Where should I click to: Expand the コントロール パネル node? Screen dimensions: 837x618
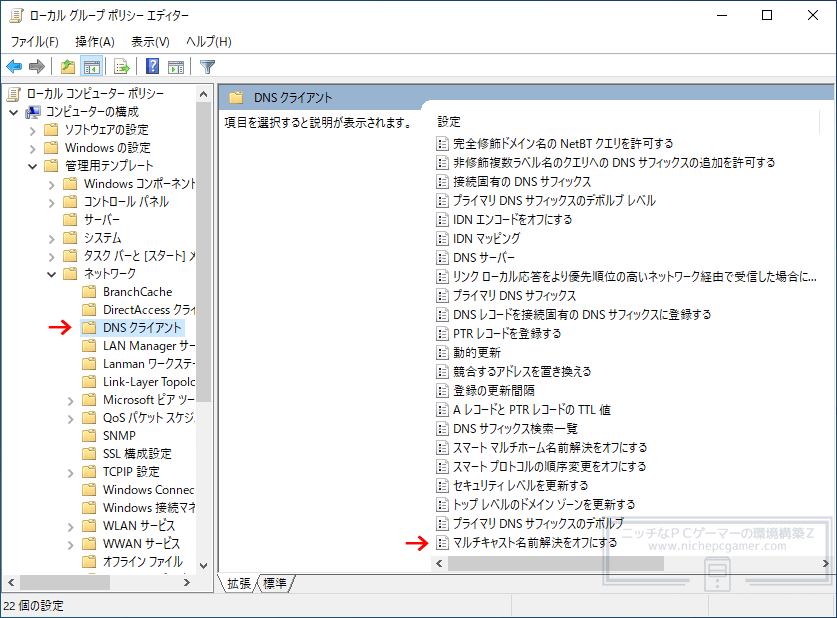tap(52, 202)
